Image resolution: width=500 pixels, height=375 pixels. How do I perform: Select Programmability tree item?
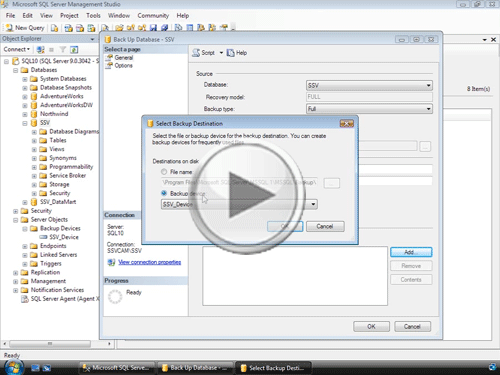(x=71, y=167)
